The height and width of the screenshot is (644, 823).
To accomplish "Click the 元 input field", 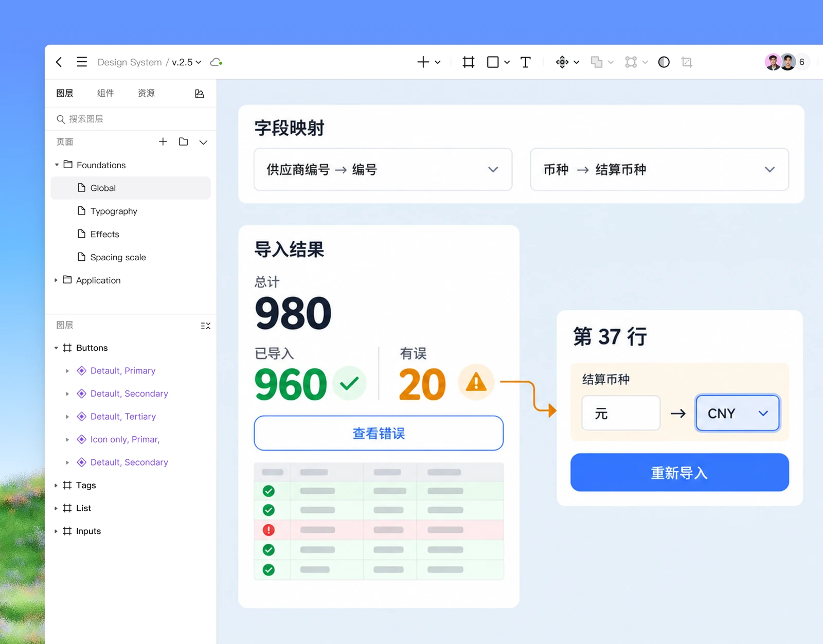I will 621,413.
